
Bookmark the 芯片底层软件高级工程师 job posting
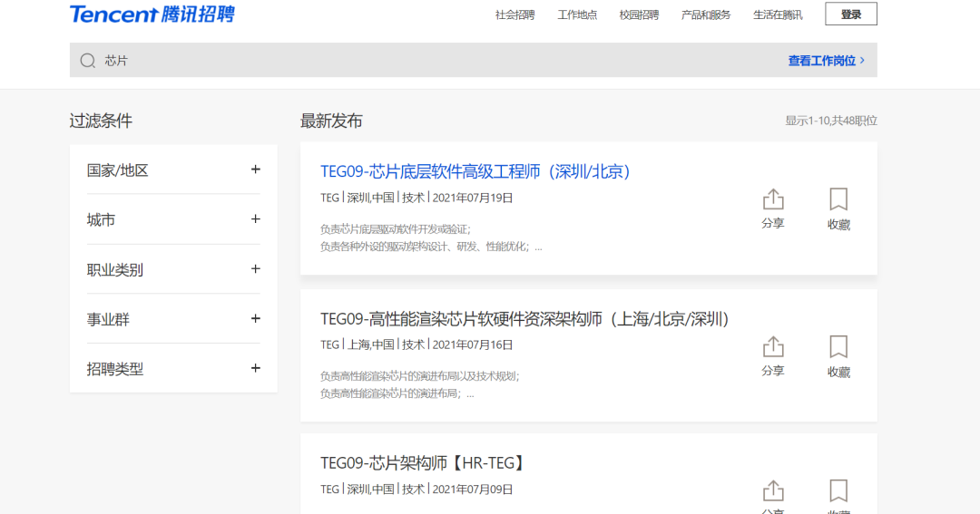(x=838, y=209)
